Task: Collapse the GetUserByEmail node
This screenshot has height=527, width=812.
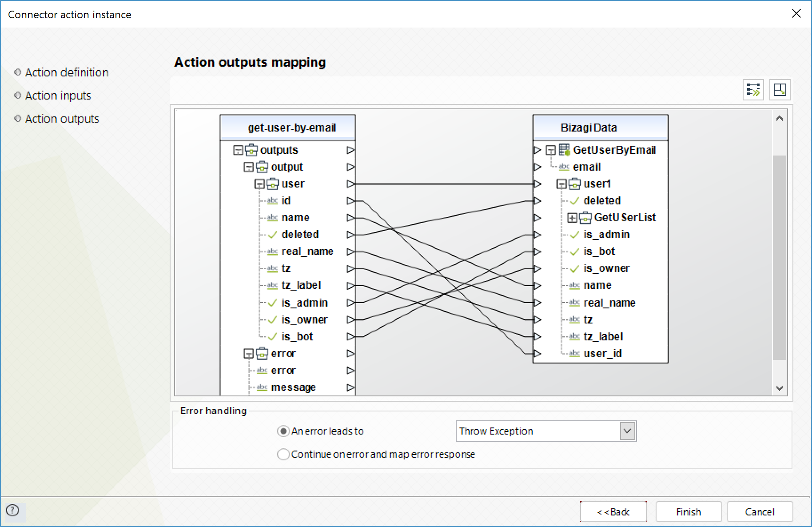Action: click(551, 150)
